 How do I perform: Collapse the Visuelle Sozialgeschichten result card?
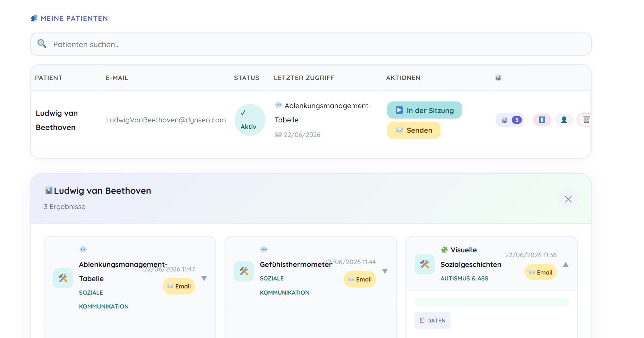pyautogui.click(x=566, y=265)
